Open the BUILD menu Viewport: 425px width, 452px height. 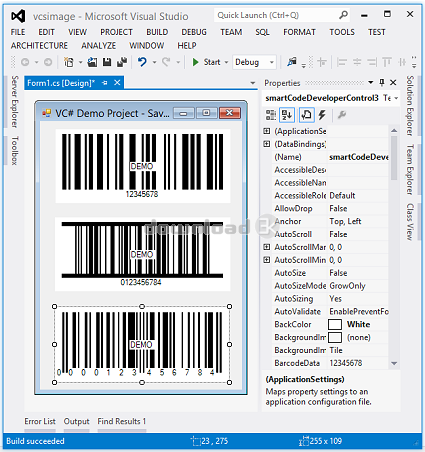[x=157, y=32]
